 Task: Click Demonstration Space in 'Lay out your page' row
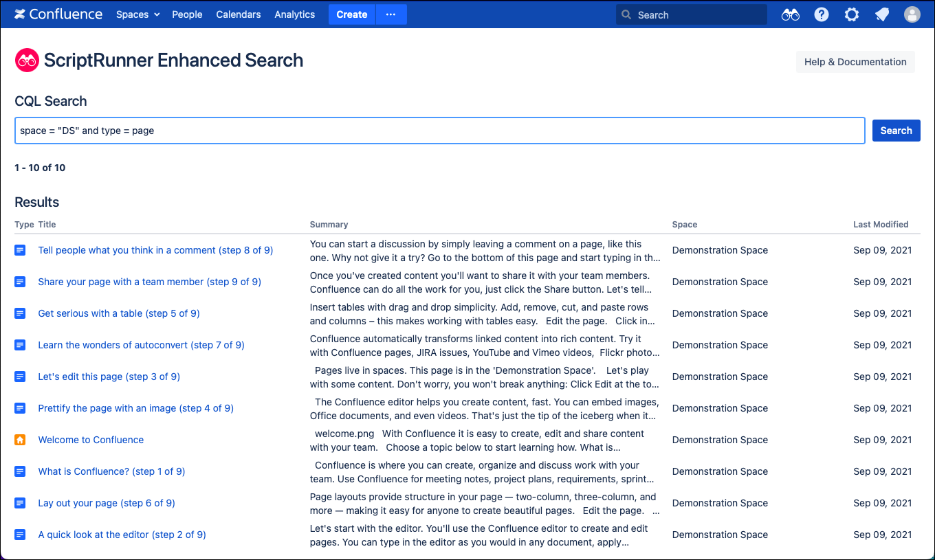pyautogui.click(x=720, y=503)
